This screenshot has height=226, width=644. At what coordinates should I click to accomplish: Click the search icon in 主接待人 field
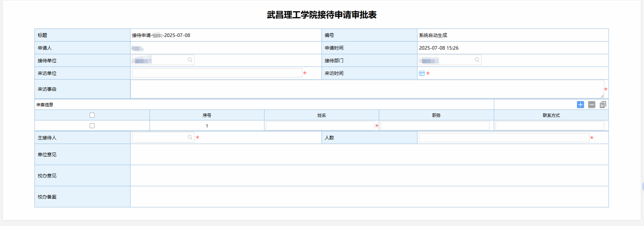(190, 137)
